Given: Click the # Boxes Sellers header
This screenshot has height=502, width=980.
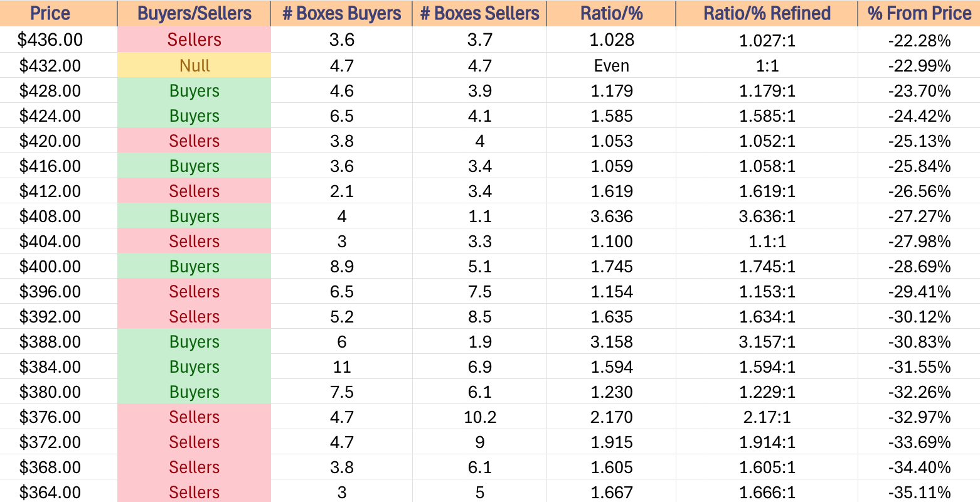Looking at the screenshot, I should [479, 13].
